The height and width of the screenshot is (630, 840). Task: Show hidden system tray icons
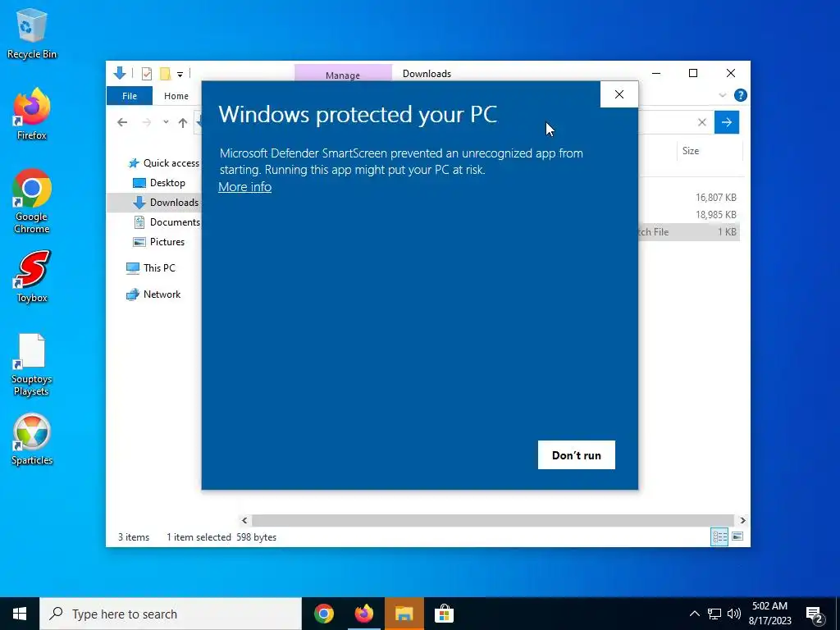[x=694, y=614]
